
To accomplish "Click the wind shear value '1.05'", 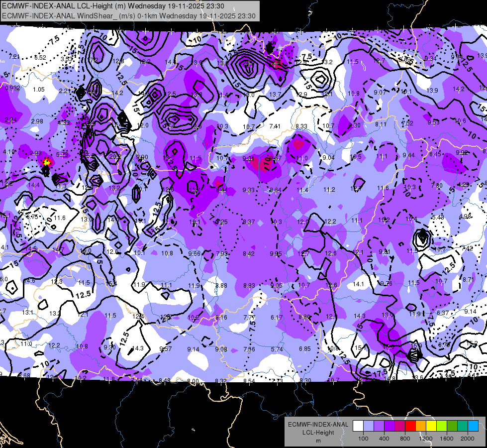I will click(x=39, y=90).
